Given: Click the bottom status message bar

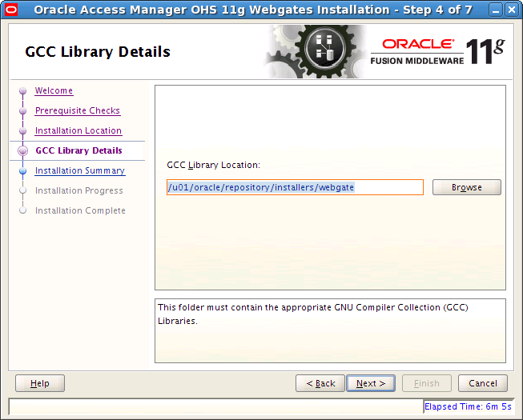Looking at the screenshot, I should pyautogui.click(x=215, y=406).
